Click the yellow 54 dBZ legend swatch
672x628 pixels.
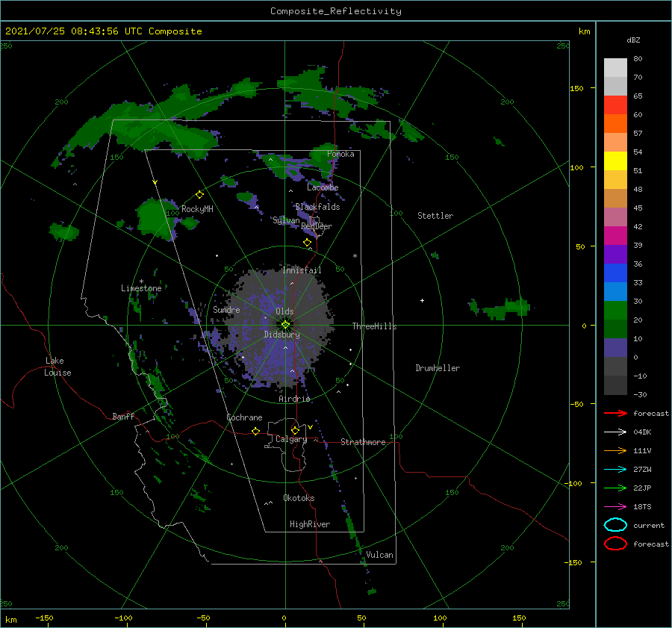[x=615, y=161]
